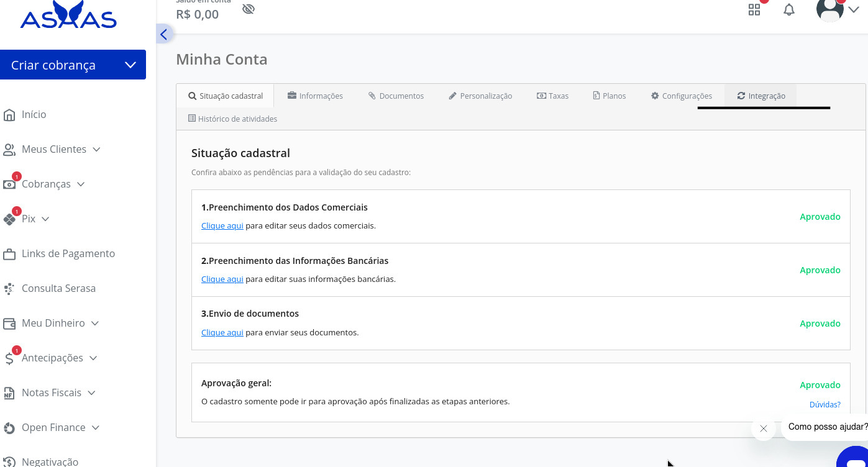Expand the Cobranças submenu
This screenshot has width=868, height=467.
[81, 184]
